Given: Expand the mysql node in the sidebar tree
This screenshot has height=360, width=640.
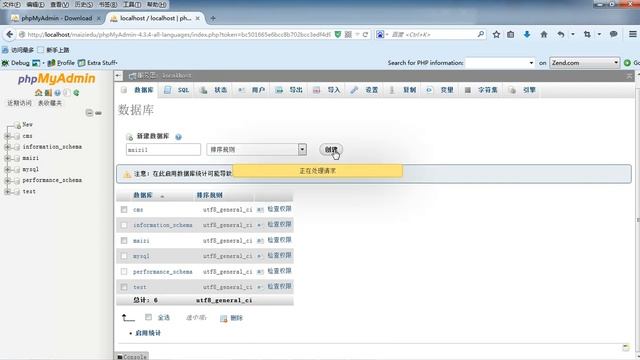Looking at the screenshot, I should pyautogui.click(x=7, y=169).
